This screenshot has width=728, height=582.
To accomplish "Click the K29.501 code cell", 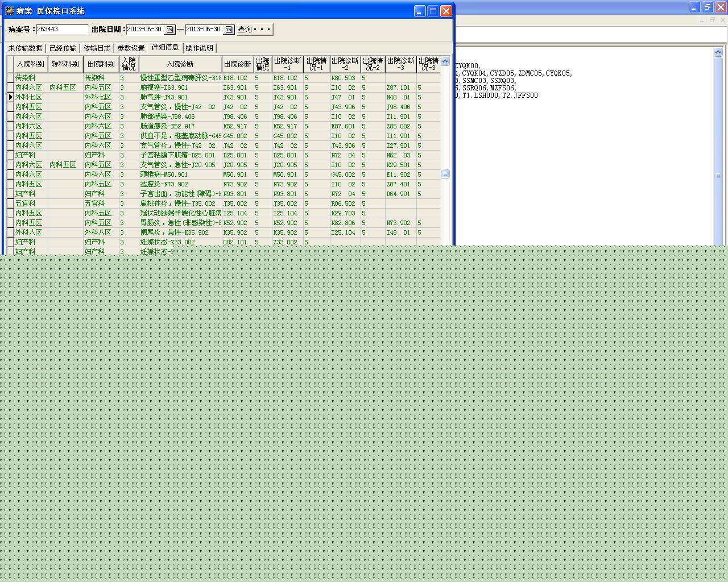I will point(400,165).
